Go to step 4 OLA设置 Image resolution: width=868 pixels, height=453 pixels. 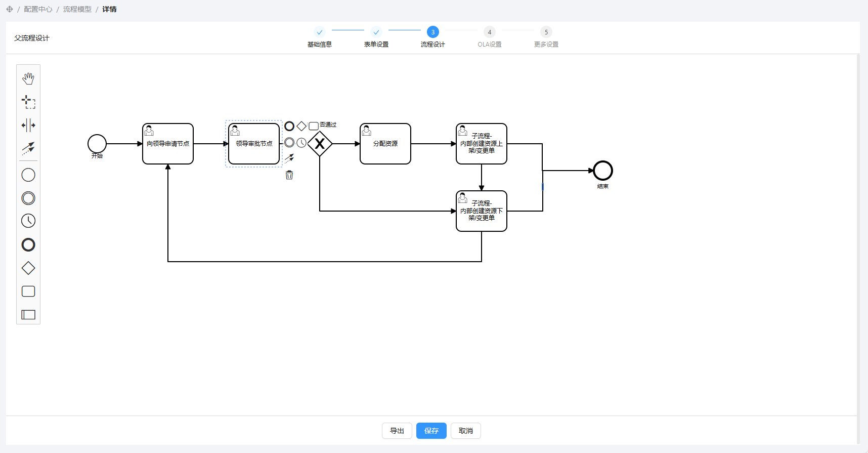coord(490,37)
